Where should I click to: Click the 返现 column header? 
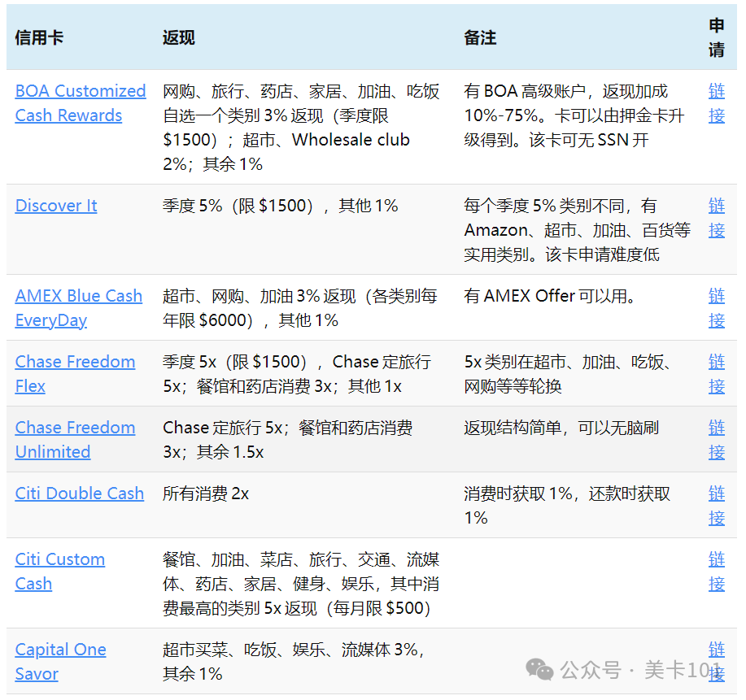[179, 37]
